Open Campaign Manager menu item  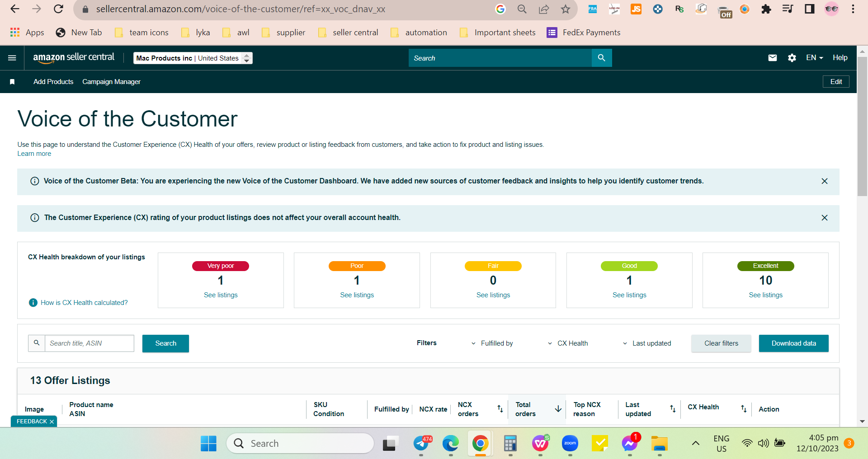[111, 82]
